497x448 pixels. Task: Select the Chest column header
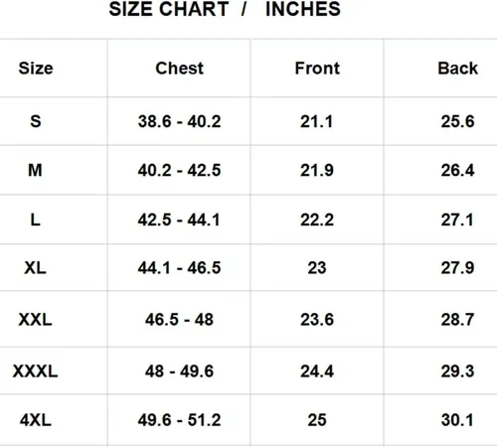click(179, 69)
